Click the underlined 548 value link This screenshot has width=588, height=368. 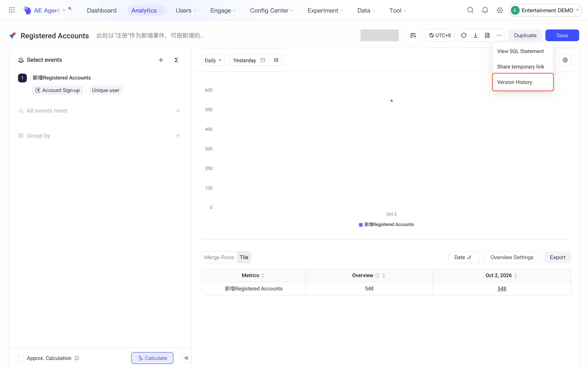pos(502,288)
